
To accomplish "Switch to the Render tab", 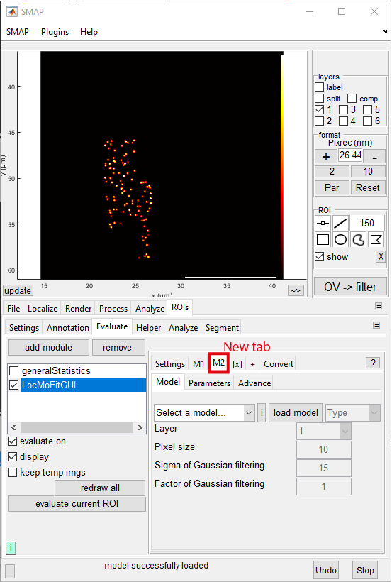I will [x=78, y=309].
